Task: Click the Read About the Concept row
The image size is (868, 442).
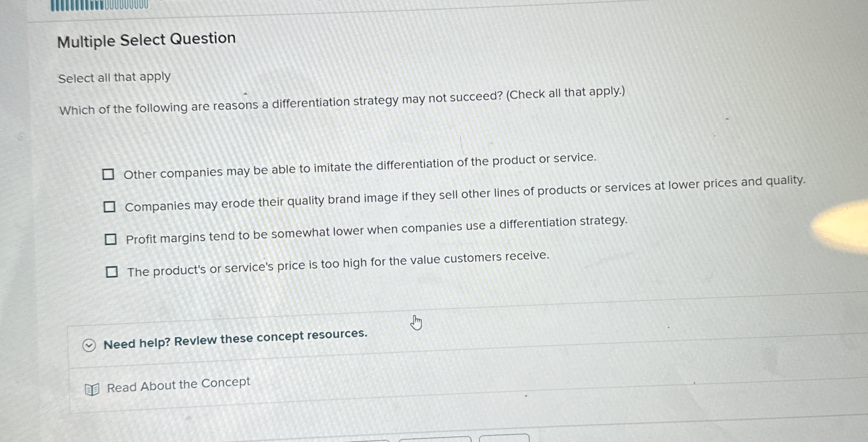Action: coord(178,385)
